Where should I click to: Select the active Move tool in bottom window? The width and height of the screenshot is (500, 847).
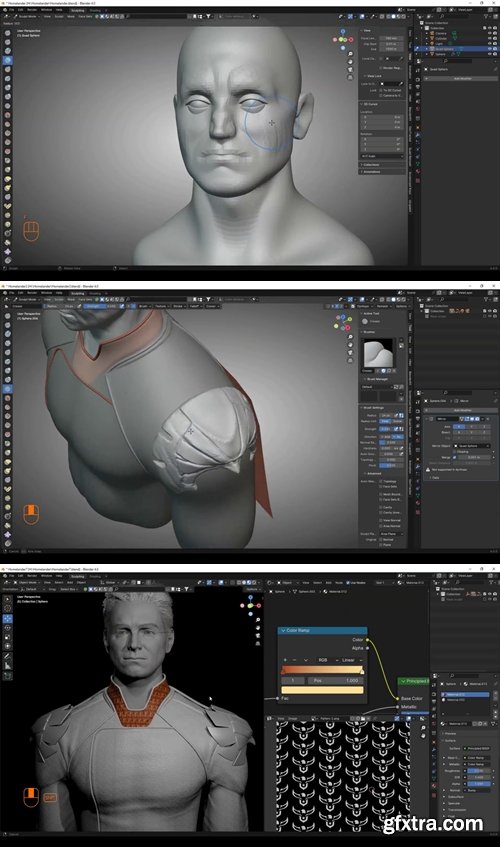click(x=8, y=618)
